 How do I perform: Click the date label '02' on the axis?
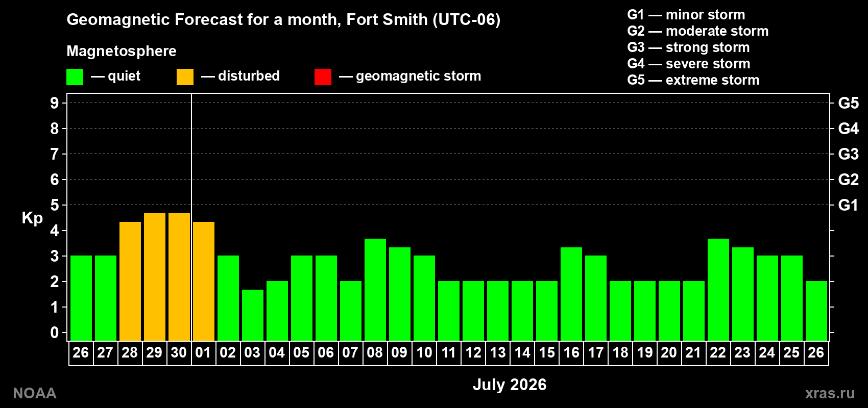click(x=228, y=353)
